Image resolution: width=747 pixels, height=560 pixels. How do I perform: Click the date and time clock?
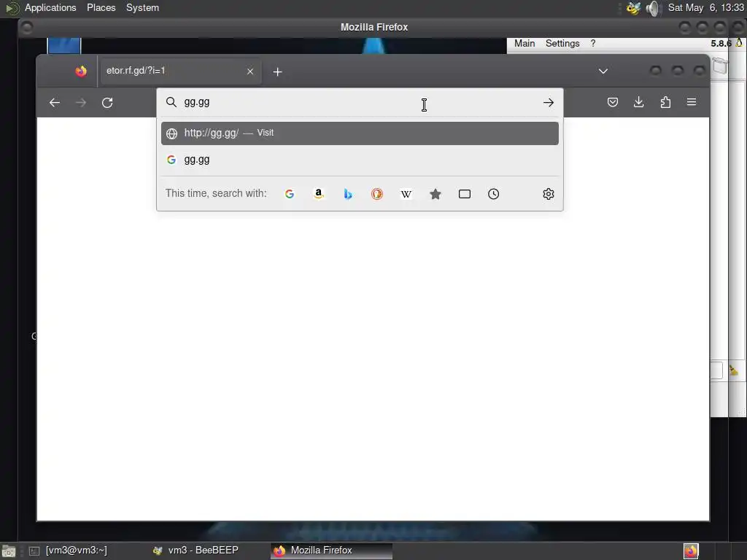(705, 7)
